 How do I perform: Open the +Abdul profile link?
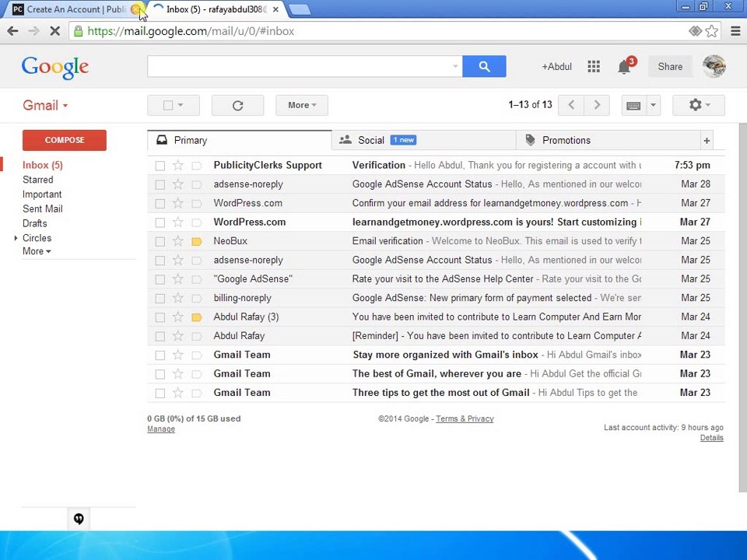point(556,67)
